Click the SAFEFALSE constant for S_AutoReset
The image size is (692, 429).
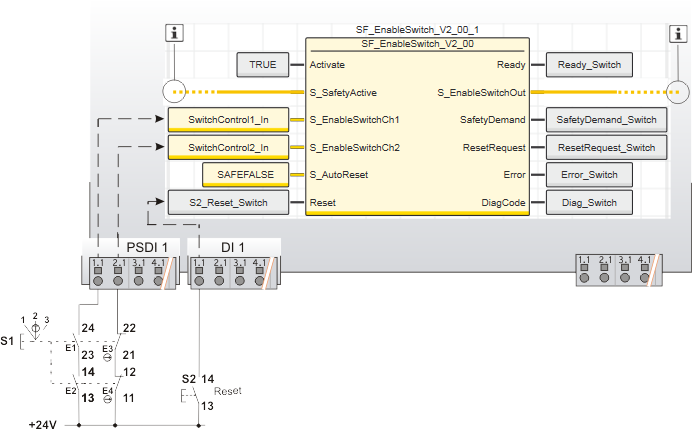[246, 175]
